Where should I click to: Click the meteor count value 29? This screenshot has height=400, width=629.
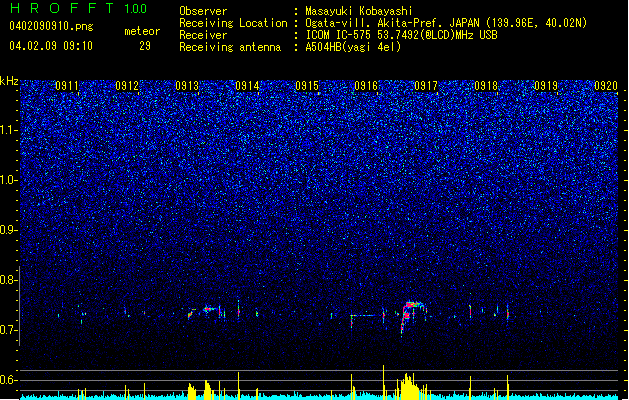pyautogui.click(x=145, y=46)
